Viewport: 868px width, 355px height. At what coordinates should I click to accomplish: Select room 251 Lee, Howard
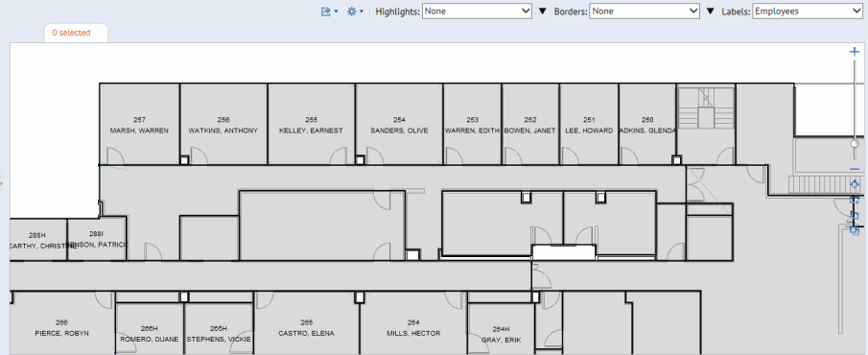point(589,125)
